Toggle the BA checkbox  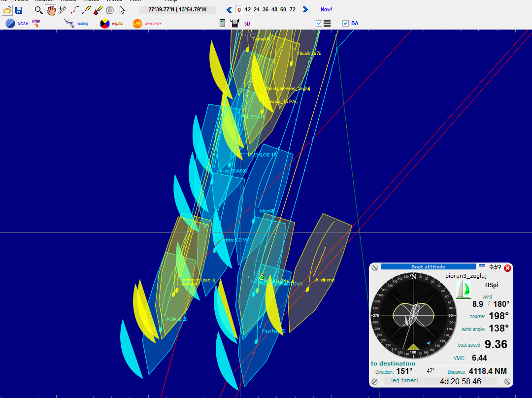[x=345, y=24]
